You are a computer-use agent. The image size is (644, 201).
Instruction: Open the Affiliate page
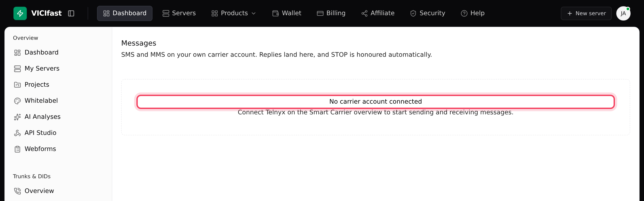coord(378,13)
